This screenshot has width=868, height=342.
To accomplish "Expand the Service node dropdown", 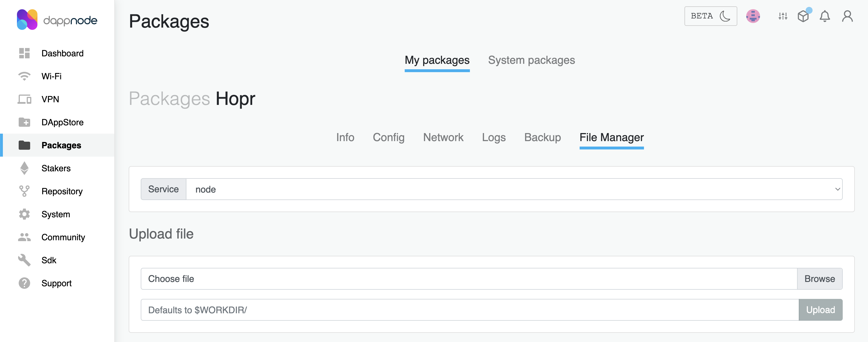I will tap(839, 189).
